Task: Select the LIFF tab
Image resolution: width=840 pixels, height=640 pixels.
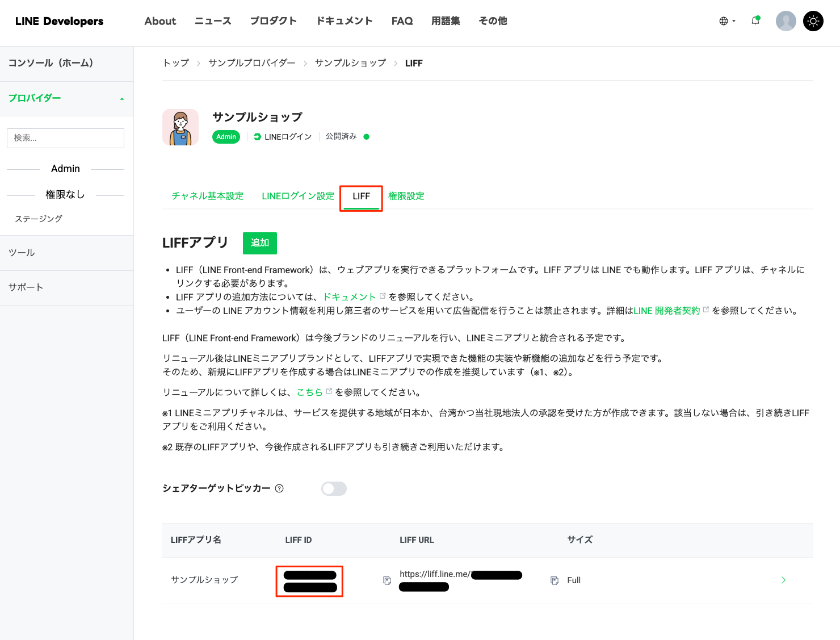Action: pyautogui.click(x=361, y=196)
